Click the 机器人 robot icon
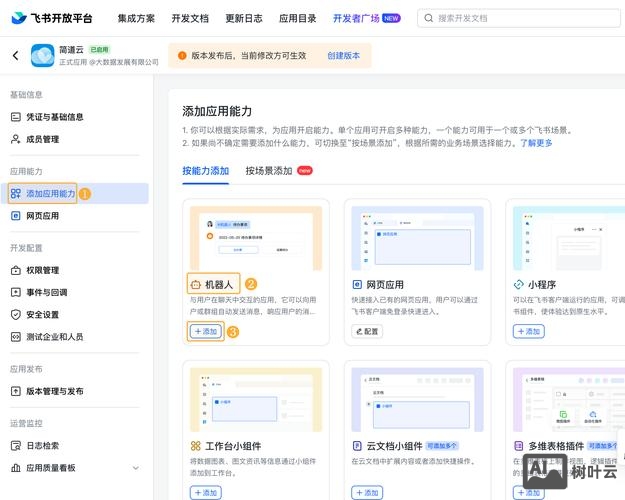Image resolution: width=625 pixels, height=500 pixels. (x=196, y=285)
